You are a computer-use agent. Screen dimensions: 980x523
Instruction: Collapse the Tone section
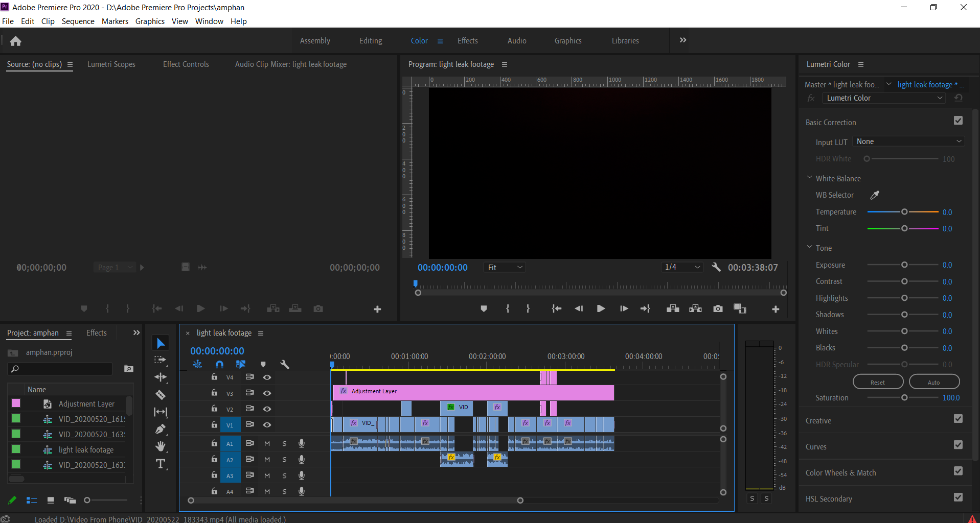point(809,247)
